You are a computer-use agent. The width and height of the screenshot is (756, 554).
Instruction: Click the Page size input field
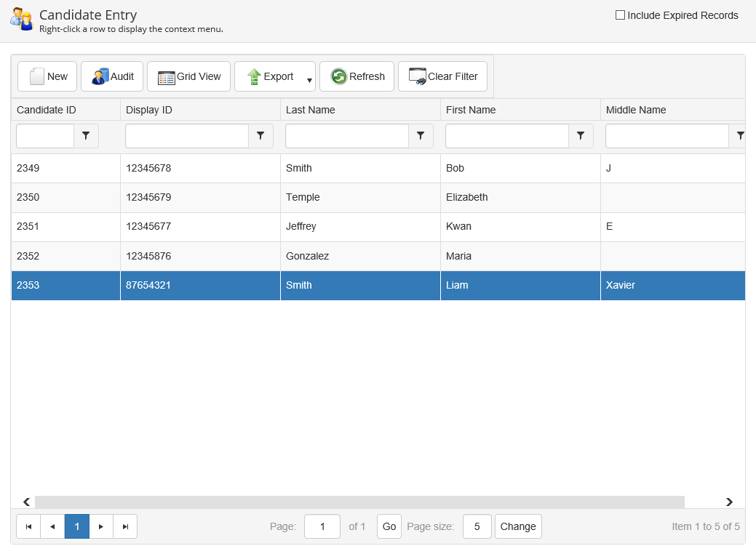coord(477,526)
